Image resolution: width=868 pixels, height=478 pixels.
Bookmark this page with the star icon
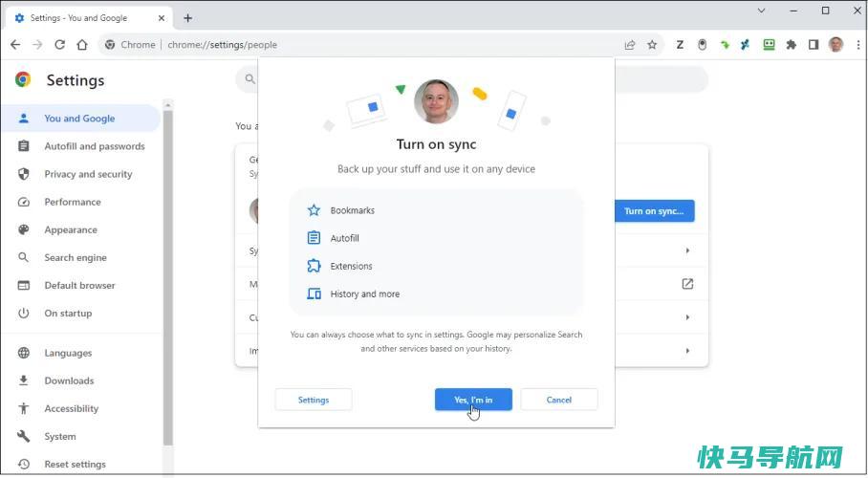point(652,45)
